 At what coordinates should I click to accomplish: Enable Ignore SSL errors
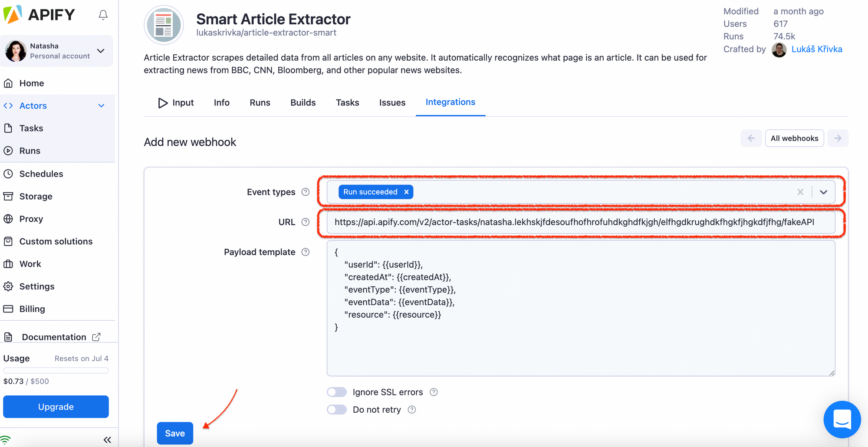point(336,392)
